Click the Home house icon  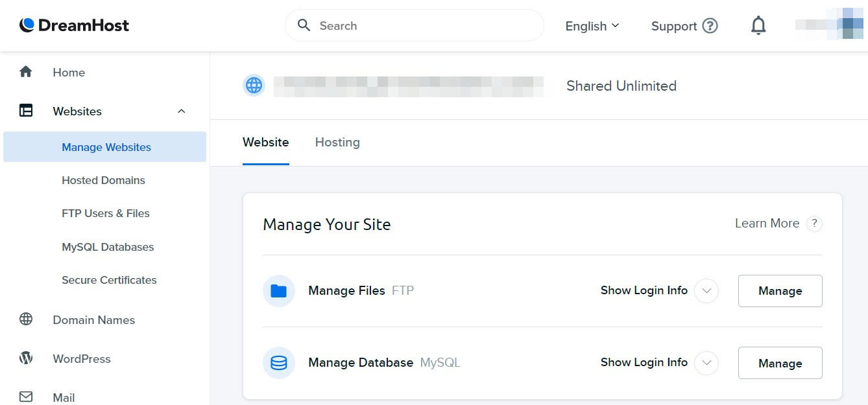(x=26, y=72)
